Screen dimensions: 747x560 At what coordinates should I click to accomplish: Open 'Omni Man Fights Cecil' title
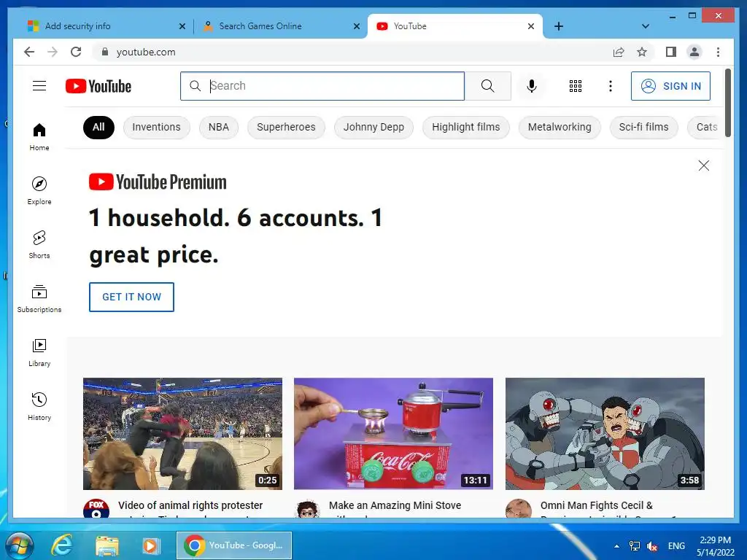(597, 505)
